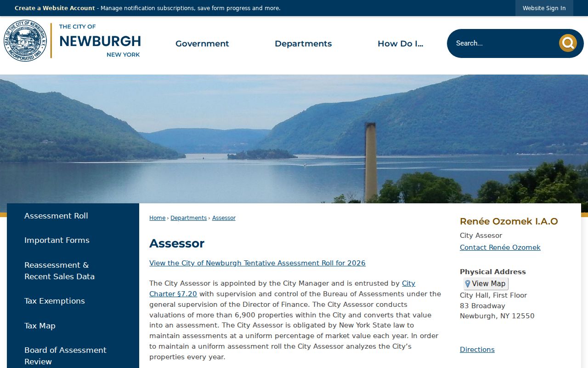Viewport: 588px width, 368px height.
Task: Click the map pin View Map button
Action: (x=486, y=284)
